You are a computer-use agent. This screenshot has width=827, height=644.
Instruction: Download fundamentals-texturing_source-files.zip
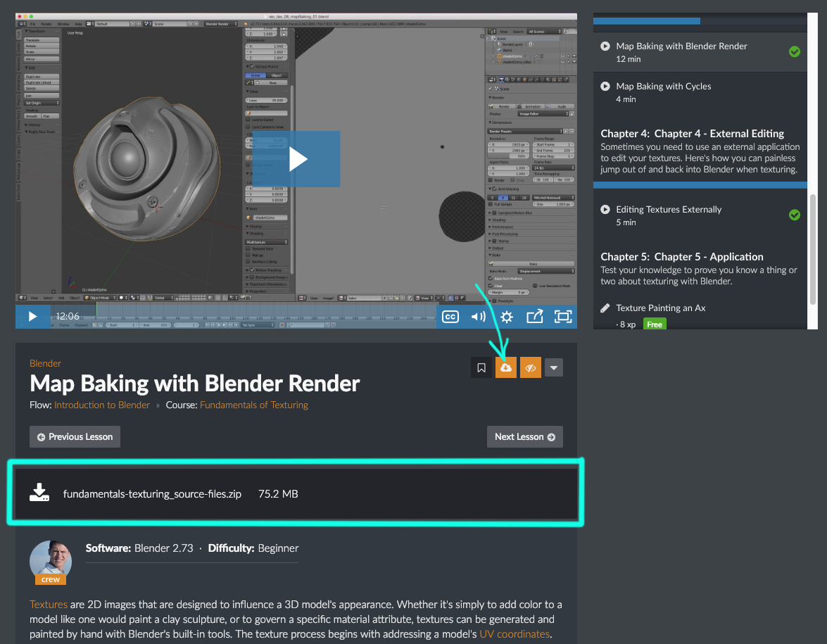coord(152,493)
